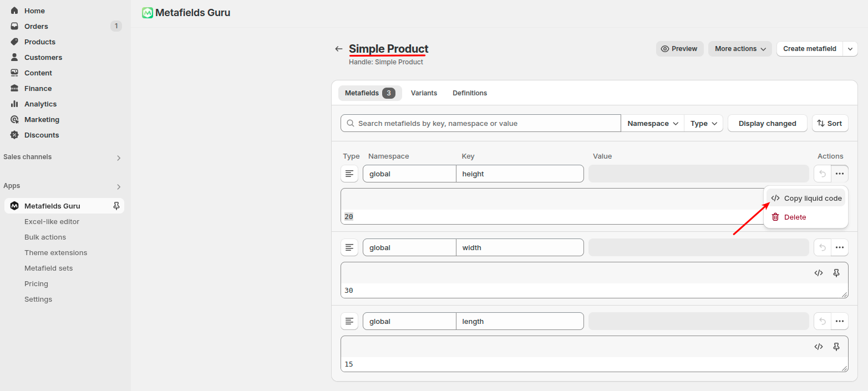
Task: Switch to the Definitions tab
Action: tap(470, 93)
